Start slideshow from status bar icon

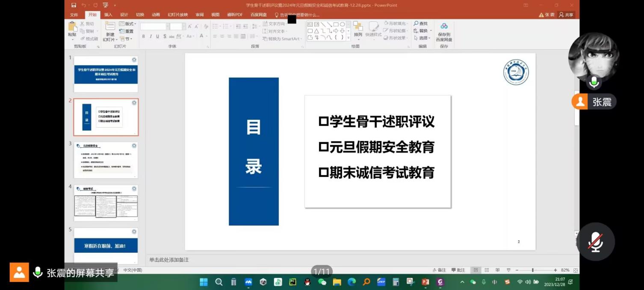tap(508, 270)
